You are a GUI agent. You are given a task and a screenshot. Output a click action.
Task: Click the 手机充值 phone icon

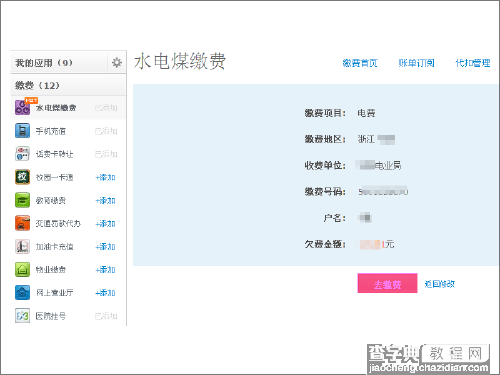pyautogui.click(x=22, y=131)
